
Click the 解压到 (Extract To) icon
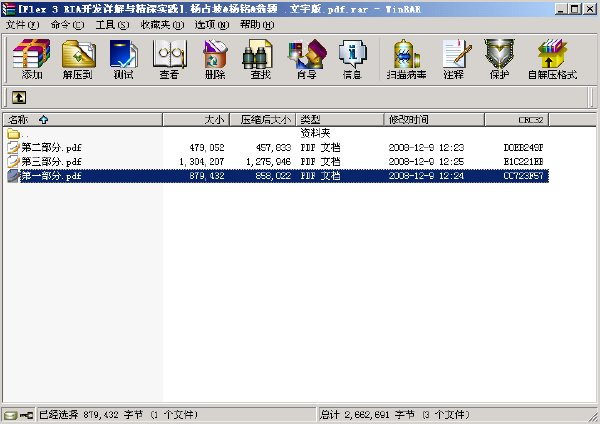[x=78, y=59]
